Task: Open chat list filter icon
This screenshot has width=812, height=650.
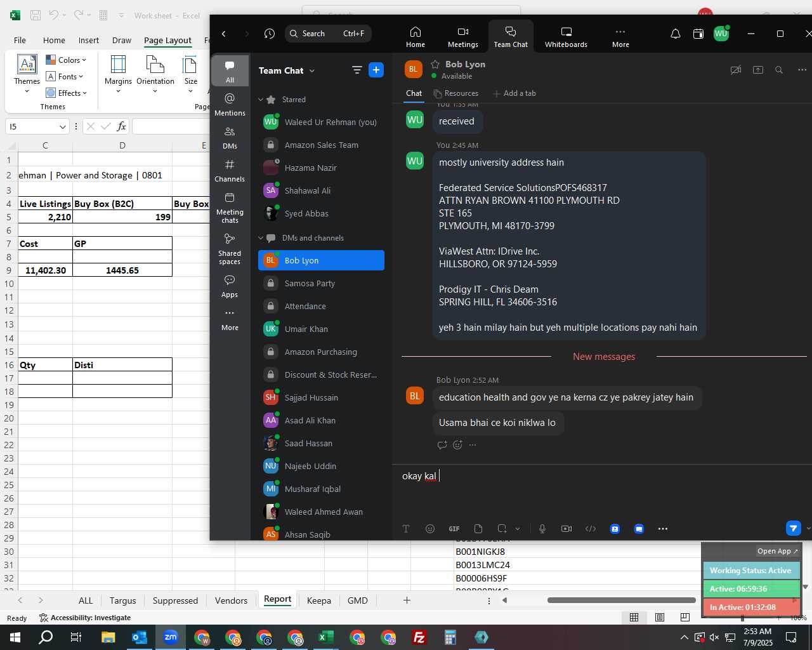Action: point(357,70)
